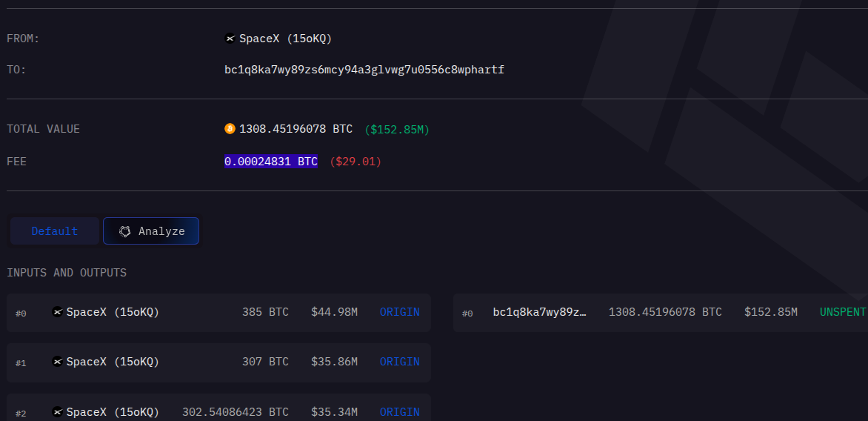Open the truncated bc1q8ka7wy89z output address
868x421 pixels.
(539, 312)
